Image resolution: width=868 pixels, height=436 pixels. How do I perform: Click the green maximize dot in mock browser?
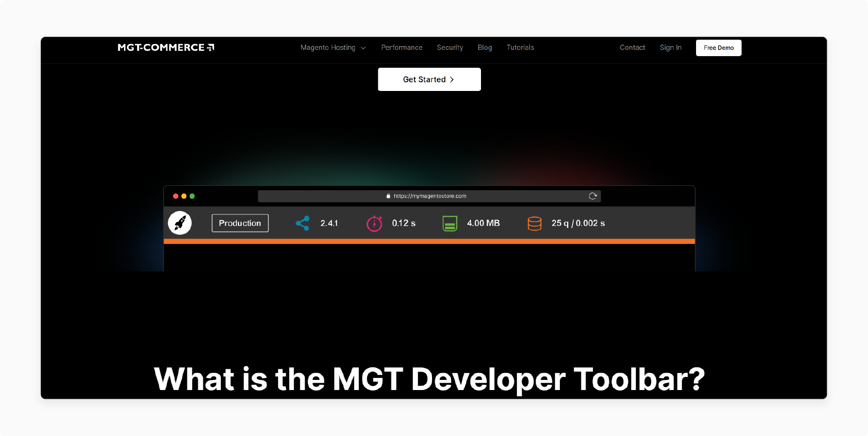(192, 196)
